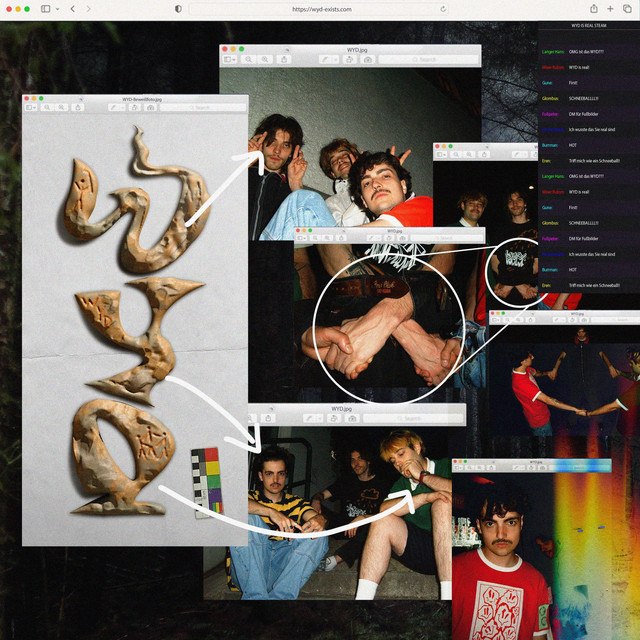The width and height of the screenshot is (640, 640).
Task: Select the 'WYD IS REAL STEAM' chat header
Action: pos(590,24)
